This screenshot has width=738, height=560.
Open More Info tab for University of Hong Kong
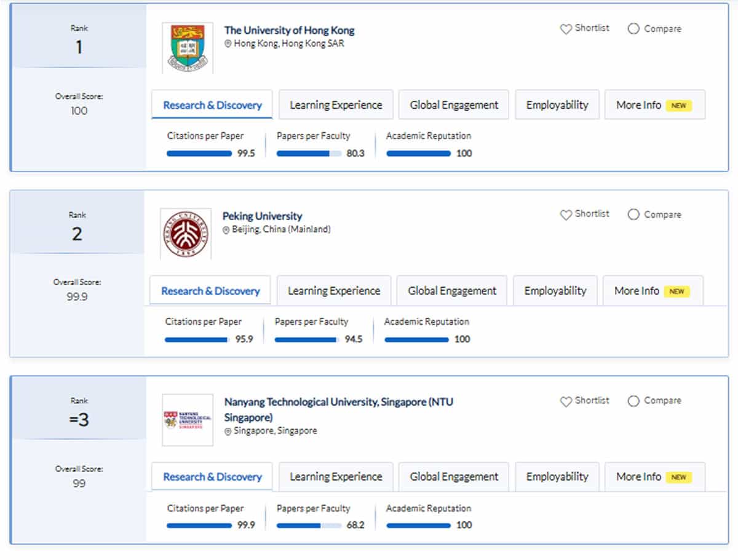pyautogui.click(x=654, y=105)
